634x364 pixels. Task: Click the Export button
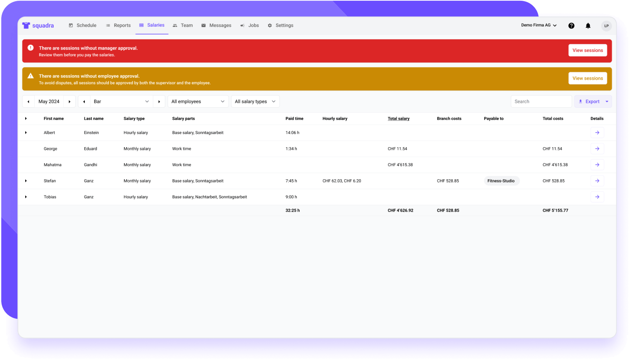[x=589, y=101]
